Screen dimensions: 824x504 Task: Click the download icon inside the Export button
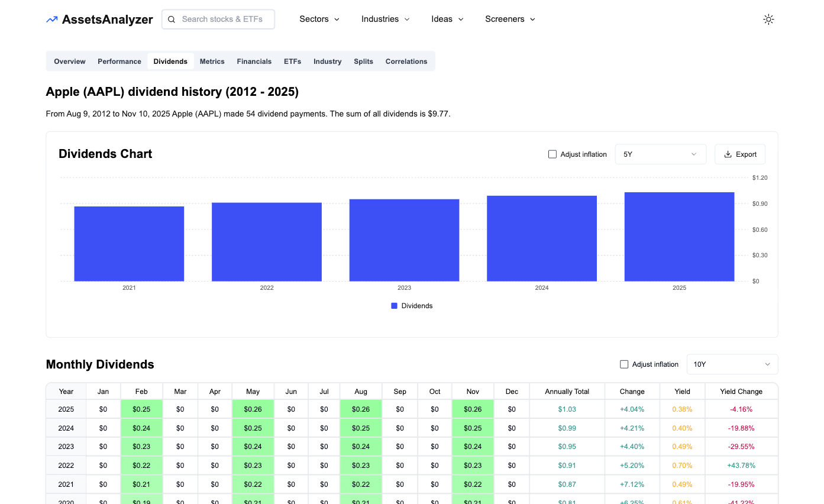click(728, 154)
